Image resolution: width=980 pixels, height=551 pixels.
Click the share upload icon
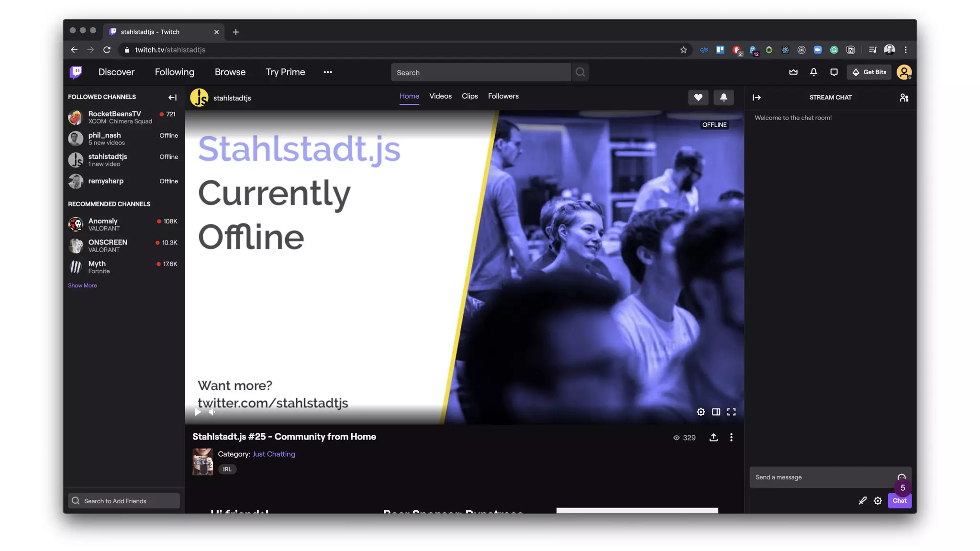point(713,437)
